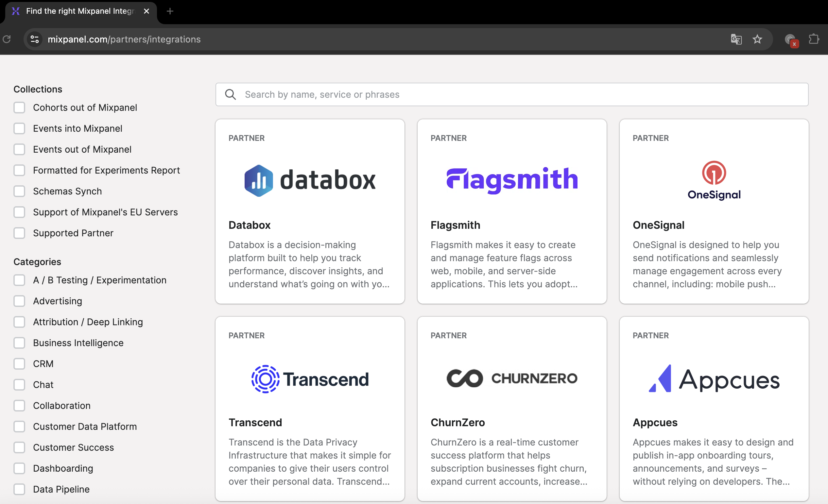
Task: Click the Databox logo
Action: click(310, 181)
